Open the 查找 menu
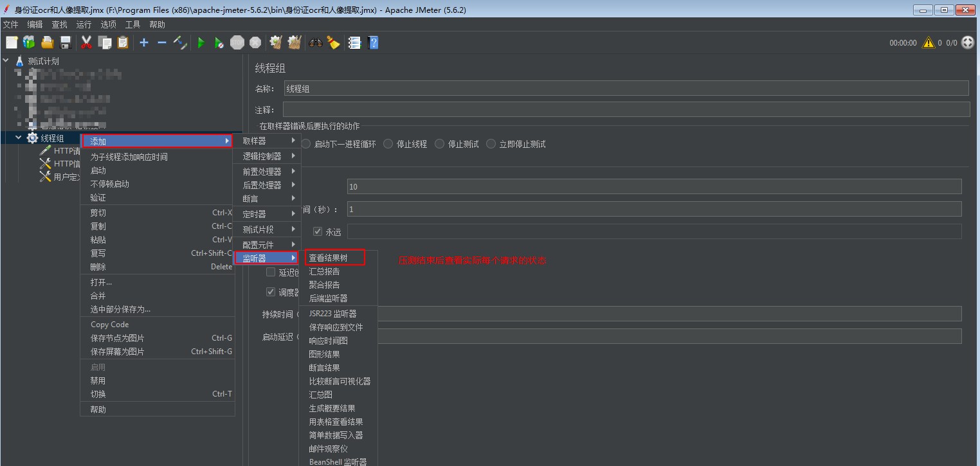Image resolution: width=980 pixels, height=466 pixels. [59, 24]
